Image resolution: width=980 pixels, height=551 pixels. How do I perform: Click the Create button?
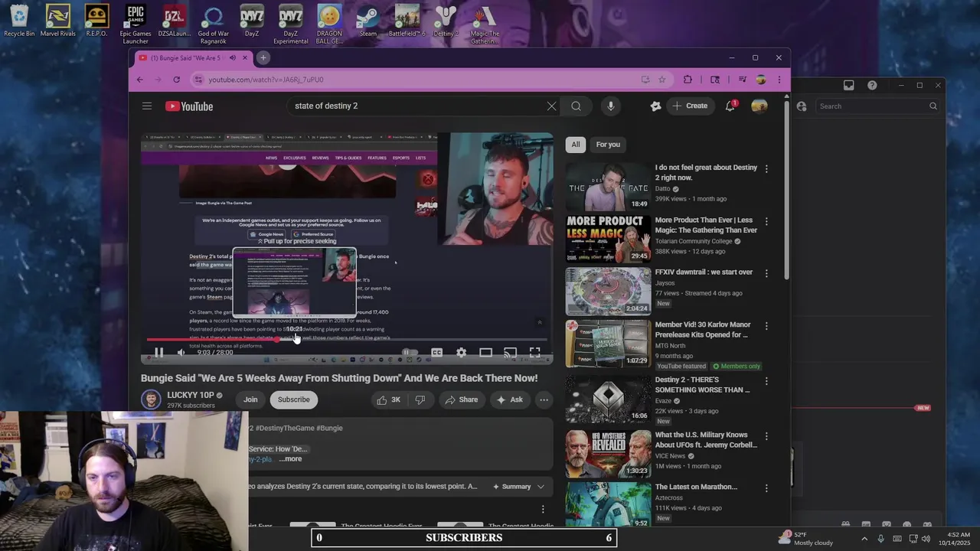pyautogui.click(x=690, y=106)
